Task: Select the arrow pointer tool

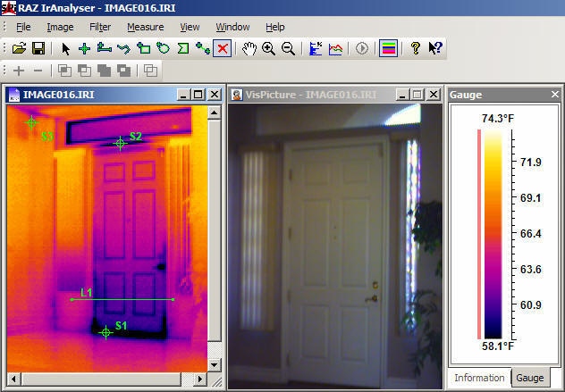Action: (65, 48)
